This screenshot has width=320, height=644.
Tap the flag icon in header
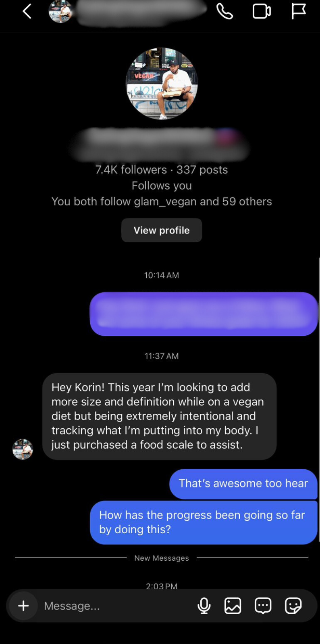click(299, 11)
